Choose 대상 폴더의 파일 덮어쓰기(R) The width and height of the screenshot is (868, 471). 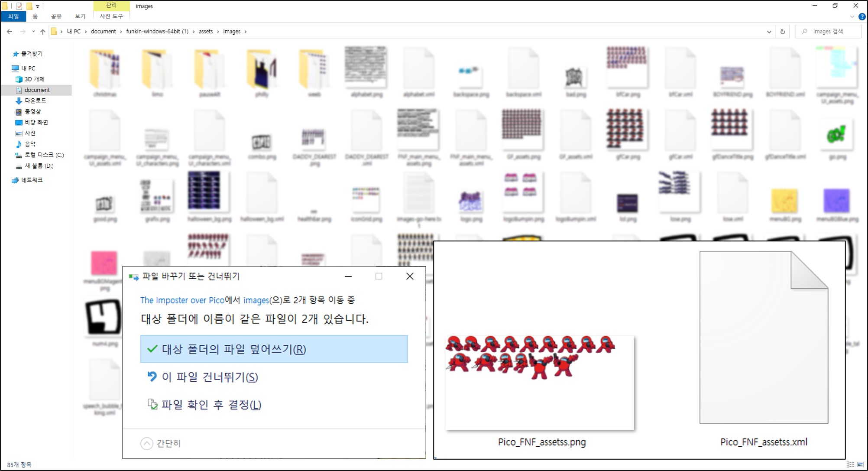274,349
